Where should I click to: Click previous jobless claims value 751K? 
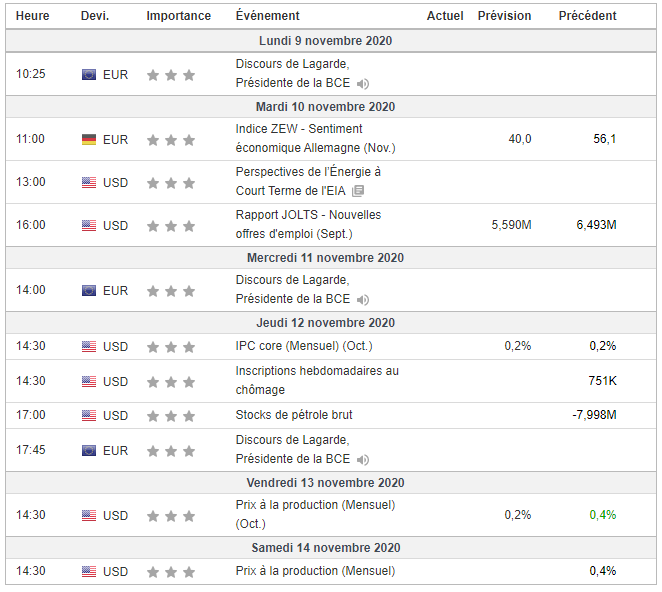click(x=602, y=381)
